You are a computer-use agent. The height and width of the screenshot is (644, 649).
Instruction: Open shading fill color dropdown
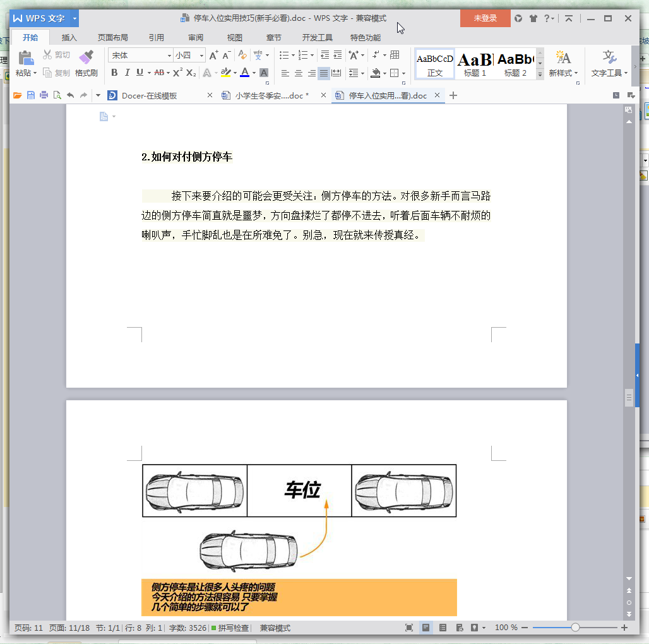[384, 74]
